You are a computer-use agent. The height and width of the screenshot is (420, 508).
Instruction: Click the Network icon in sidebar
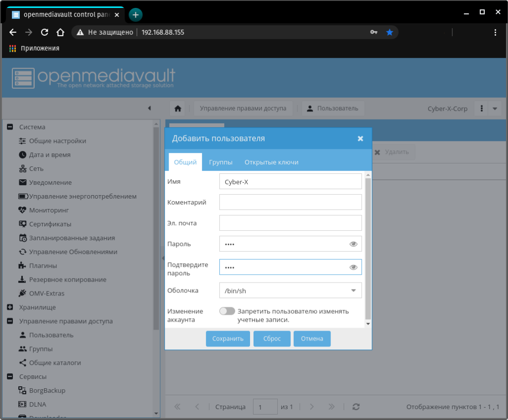point(22,169)
